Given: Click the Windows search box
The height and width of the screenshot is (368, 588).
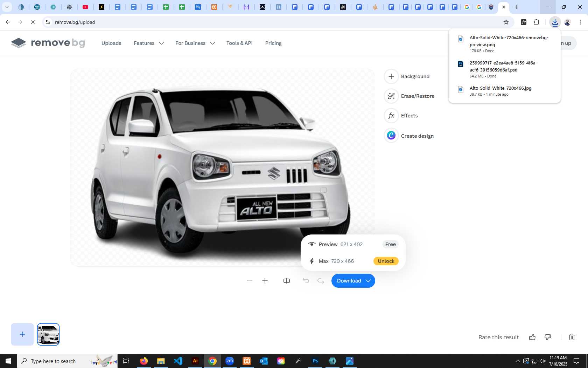Looking at the screenshot, I should [x=67, y=361].
